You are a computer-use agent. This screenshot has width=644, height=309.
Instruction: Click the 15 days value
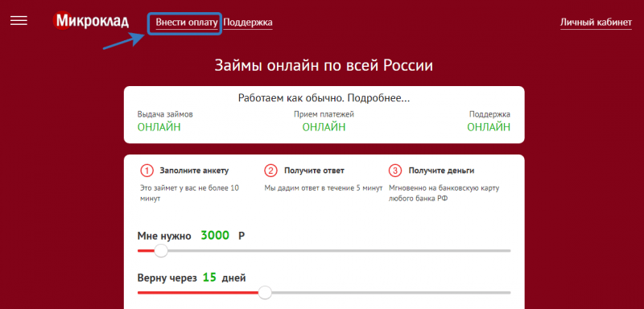click(209, 278)
